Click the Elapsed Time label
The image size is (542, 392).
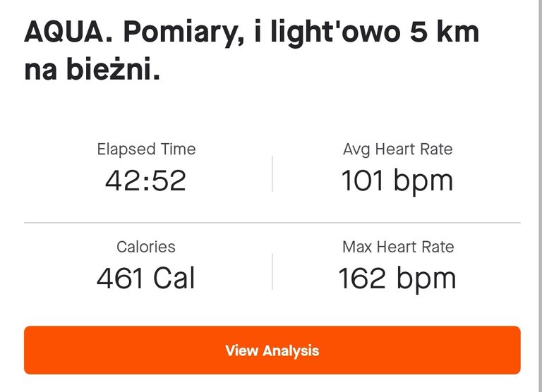pyautogui.click(x=146, y=149)
